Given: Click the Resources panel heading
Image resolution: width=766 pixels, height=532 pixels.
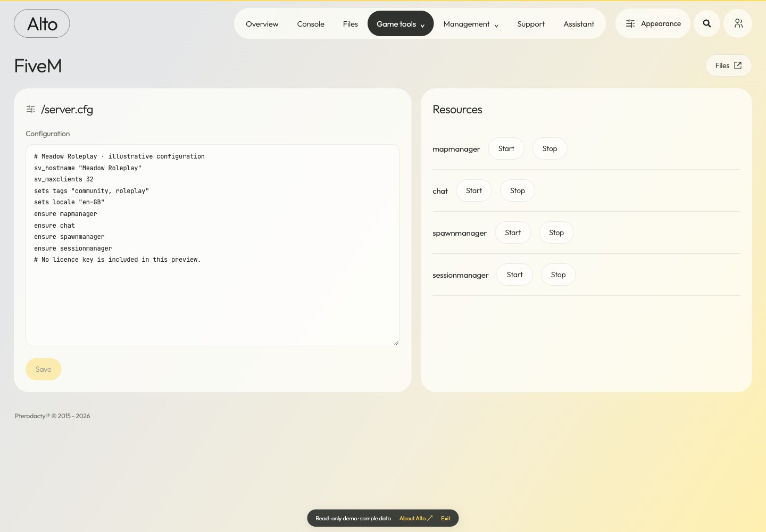Looking at the screenshot, I should pyautogui.click(x=457, y=110).
